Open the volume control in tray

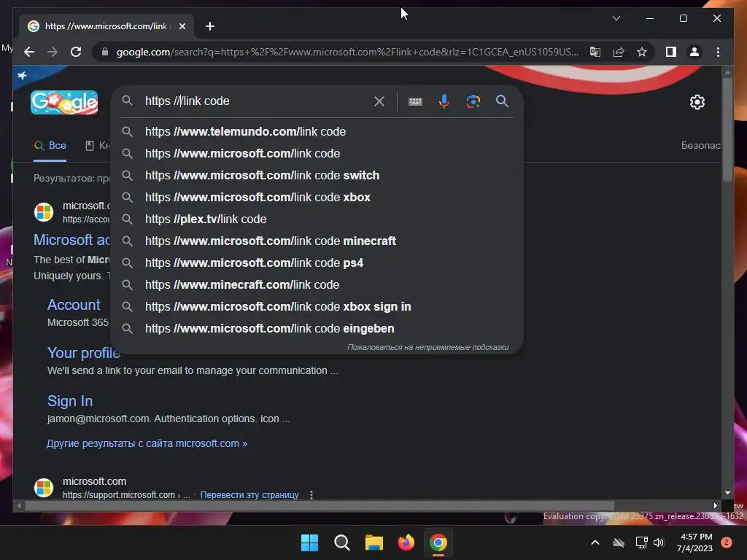pyautogui.click(x=659, y=542)
